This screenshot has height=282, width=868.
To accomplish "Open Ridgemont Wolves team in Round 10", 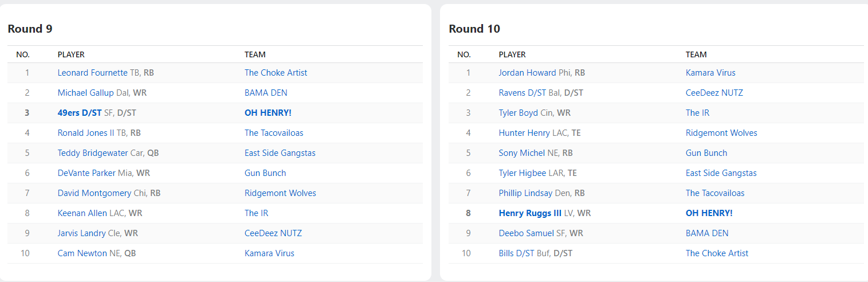I will coord(721,133).
